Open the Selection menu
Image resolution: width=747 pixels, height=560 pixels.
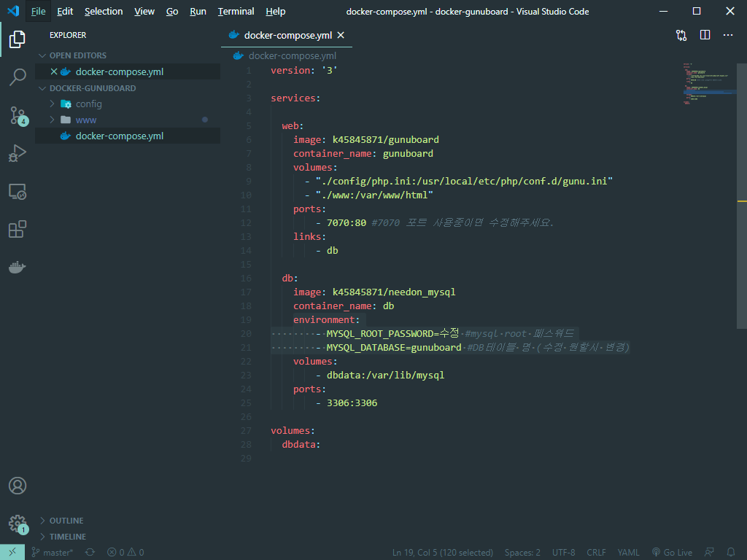[x=104, y=12]
